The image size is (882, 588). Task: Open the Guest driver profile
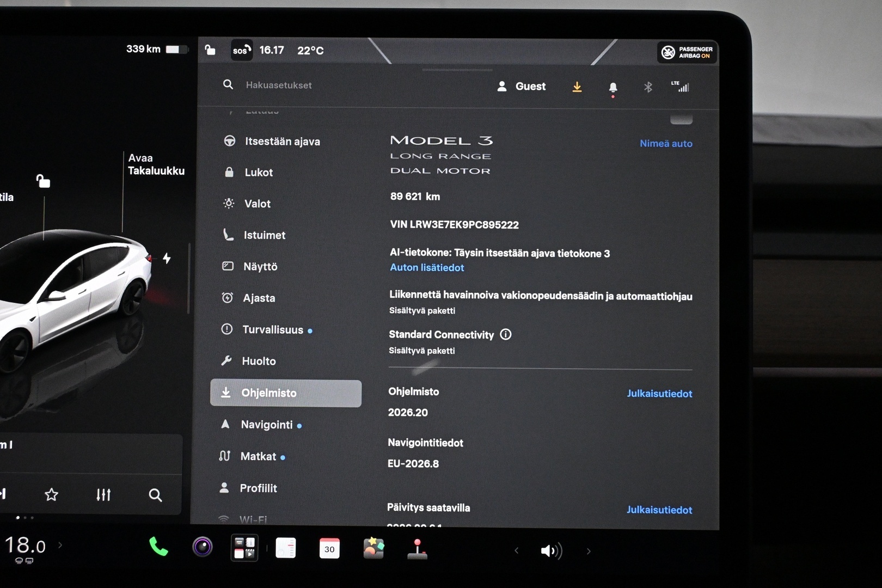(x=522, y=86)
